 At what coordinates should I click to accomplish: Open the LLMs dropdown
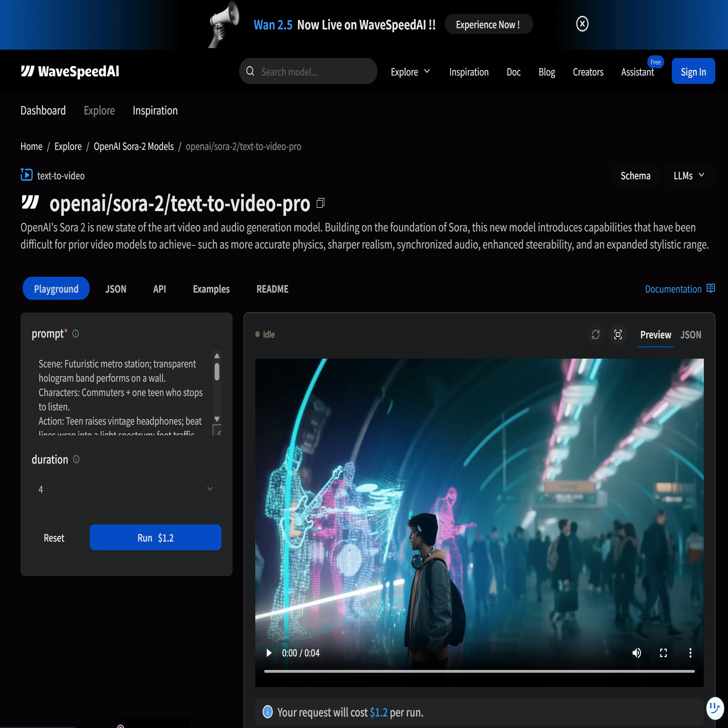point(689,175)
